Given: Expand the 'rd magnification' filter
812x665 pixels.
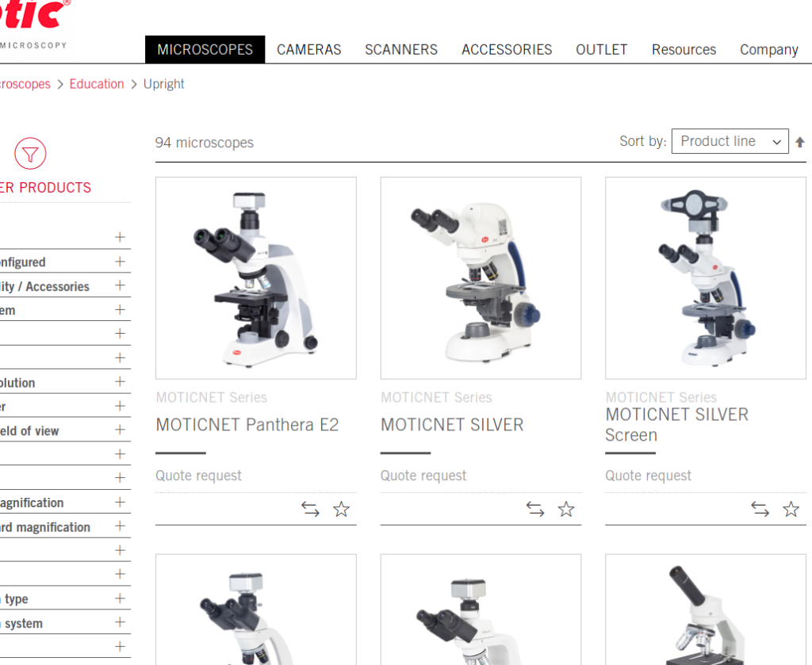Looking at the screenshot, I should pos(65,526).
